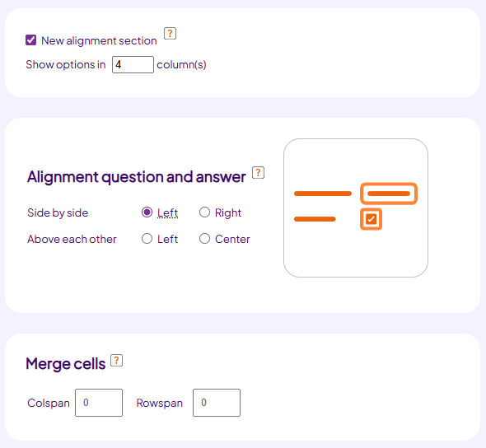Click the alignment preview illustration box

coord(356,208)
